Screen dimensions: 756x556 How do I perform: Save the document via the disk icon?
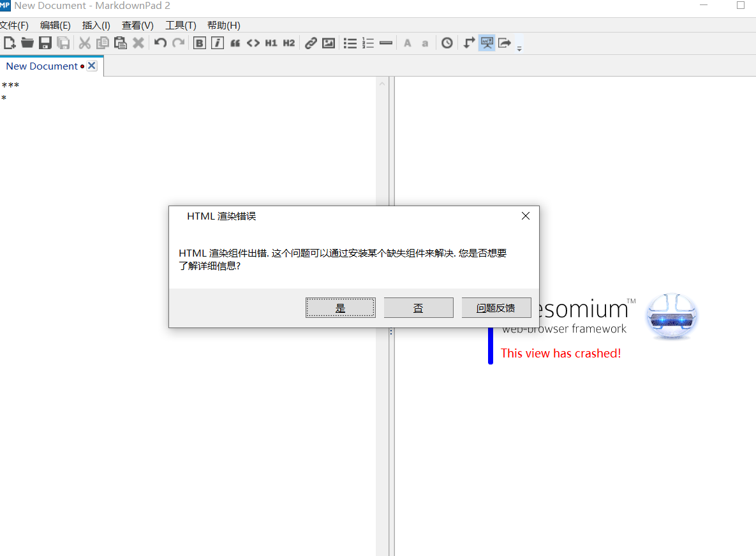(x=45, y=43)
